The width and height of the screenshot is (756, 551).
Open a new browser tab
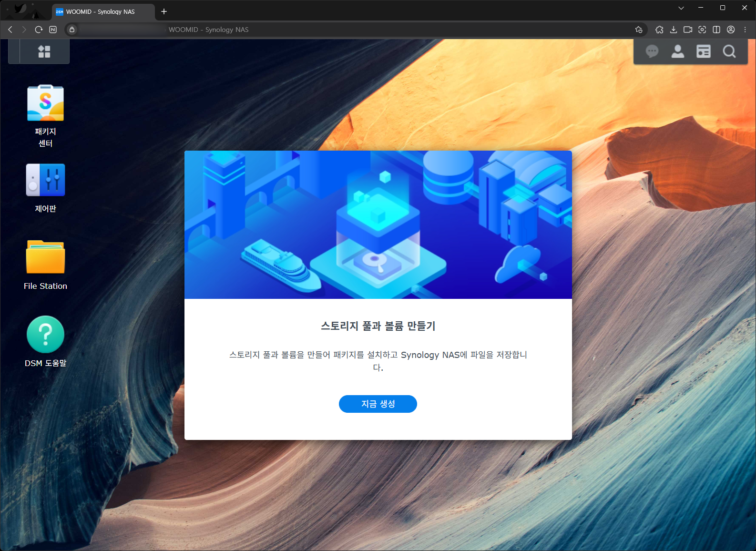[x=164, y=11]
